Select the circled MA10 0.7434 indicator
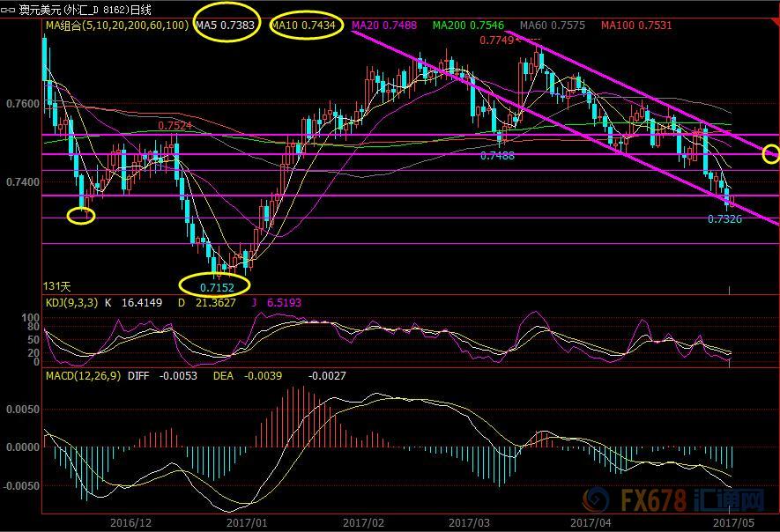The image size is (780, 532). (x=303, y=26)
